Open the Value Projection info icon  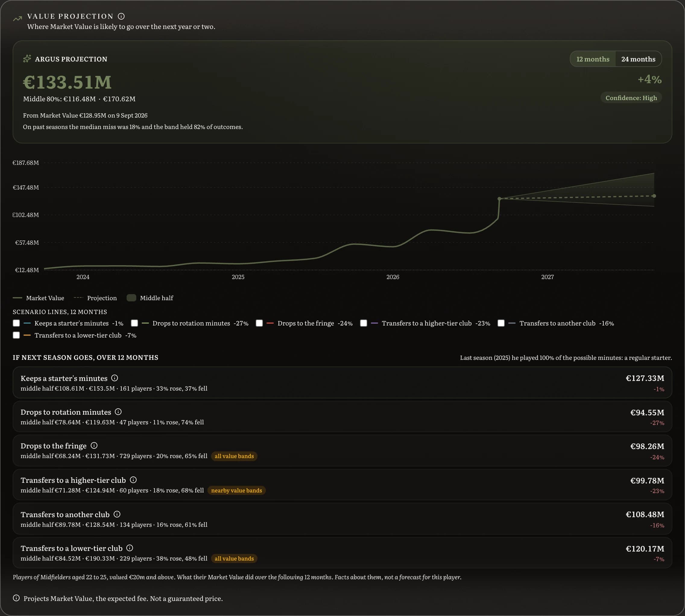(121, 16)
